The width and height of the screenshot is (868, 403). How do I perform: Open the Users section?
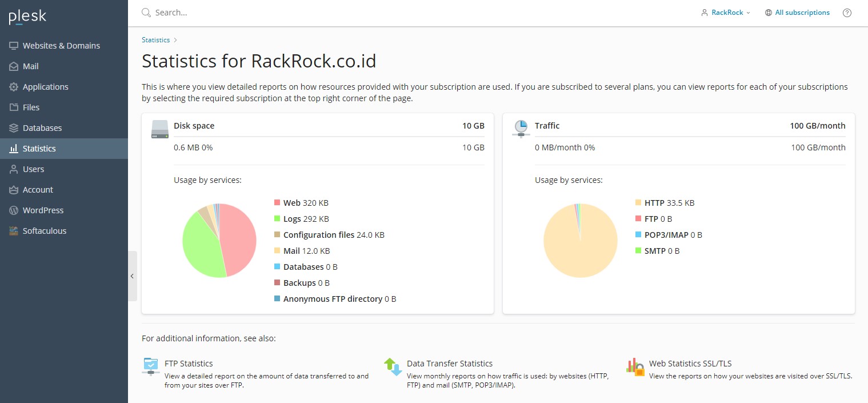click(64, 169)
